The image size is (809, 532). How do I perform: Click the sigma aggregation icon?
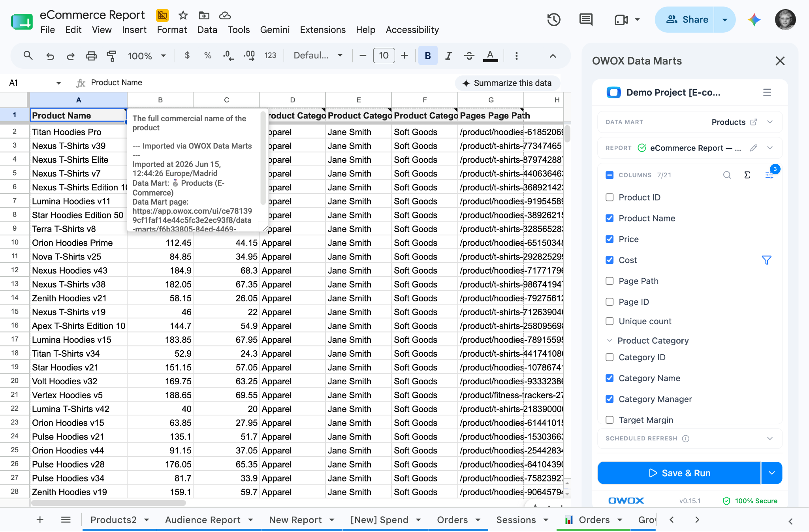point(747,175)
